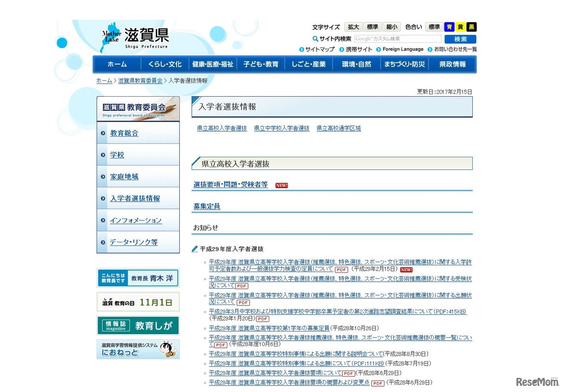
Task: Click the site search magnifier icon
Action: coord(315,38)
